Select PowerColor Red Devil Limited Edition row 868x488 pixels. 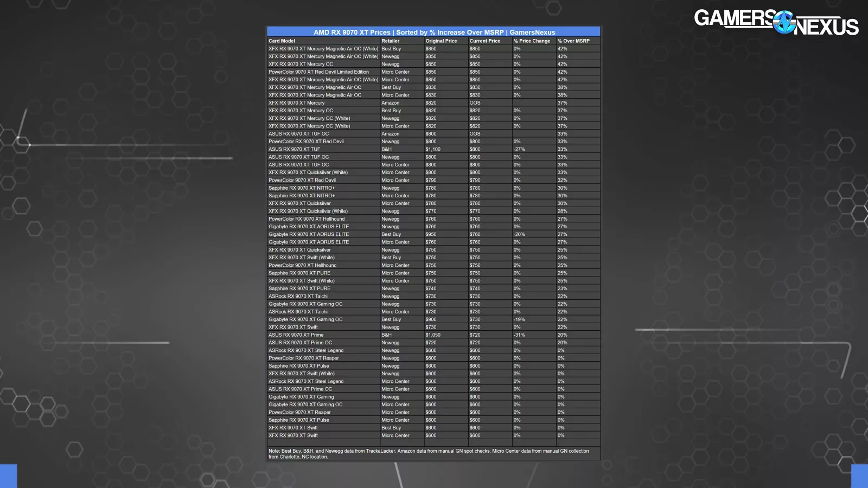(318, 72)
